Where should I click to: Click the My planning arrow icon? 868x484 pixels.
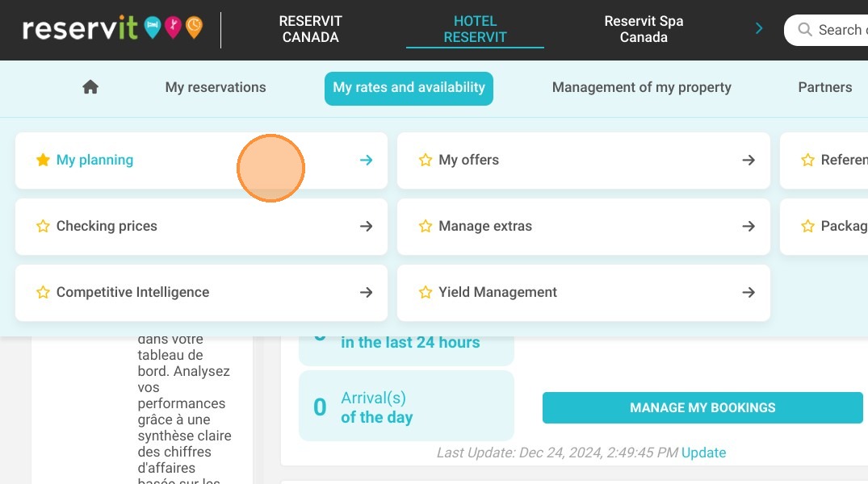coord(366,160)
